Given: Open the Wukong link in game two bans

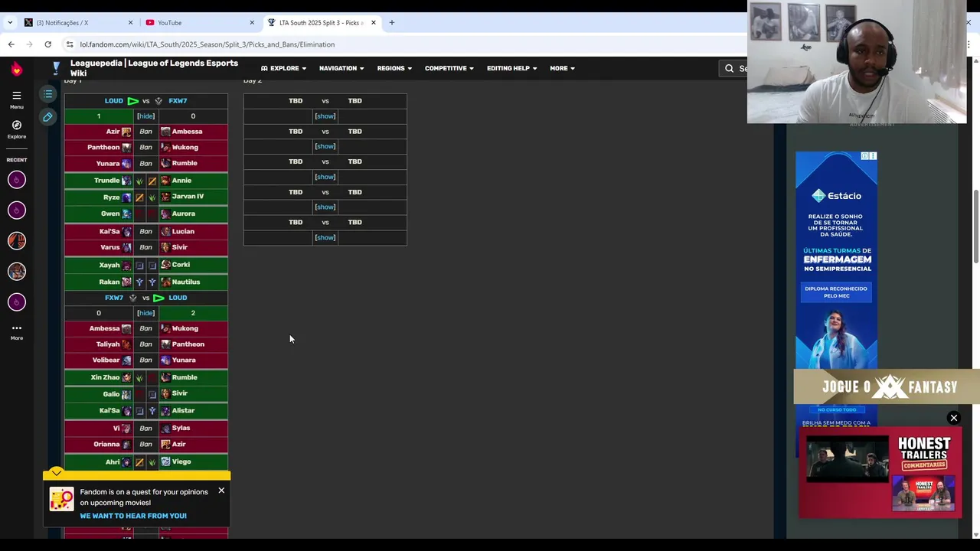Looking at the screenshot, I should point(185,328).
